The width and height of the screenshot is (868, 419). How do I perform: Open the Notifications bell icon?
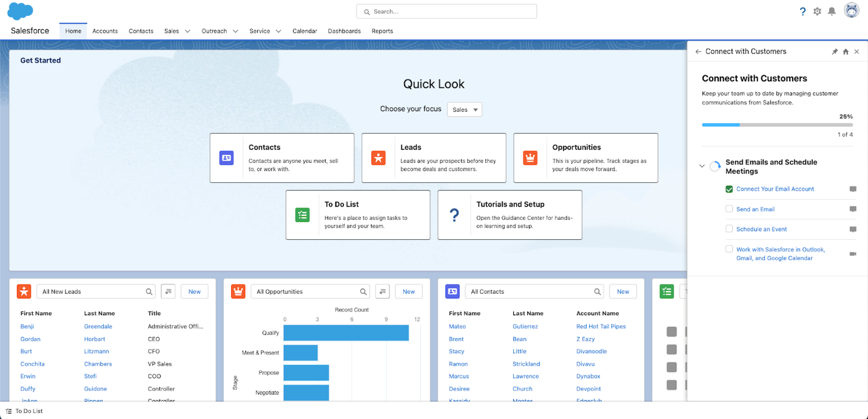(832, 12)
